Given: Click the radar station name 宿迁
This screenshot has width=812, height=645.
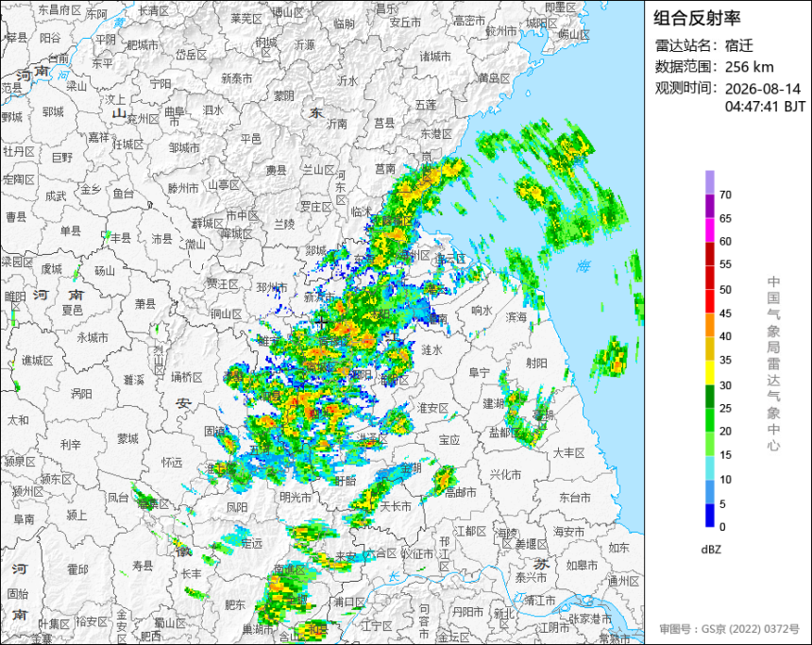Looking at the screenshot, I should pyautogui.click(x=738, y=45).
